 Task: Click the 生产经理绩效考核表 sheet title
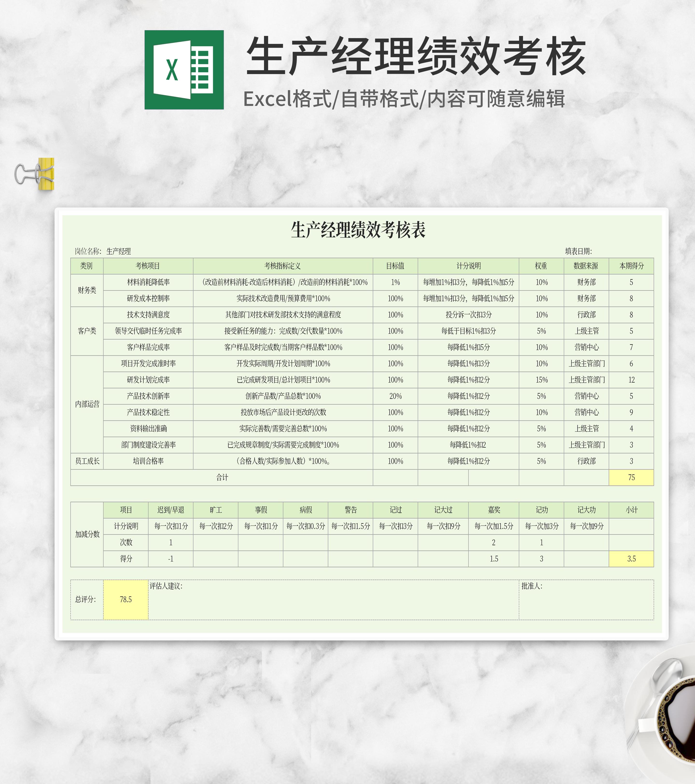click(x=358, y=230)
